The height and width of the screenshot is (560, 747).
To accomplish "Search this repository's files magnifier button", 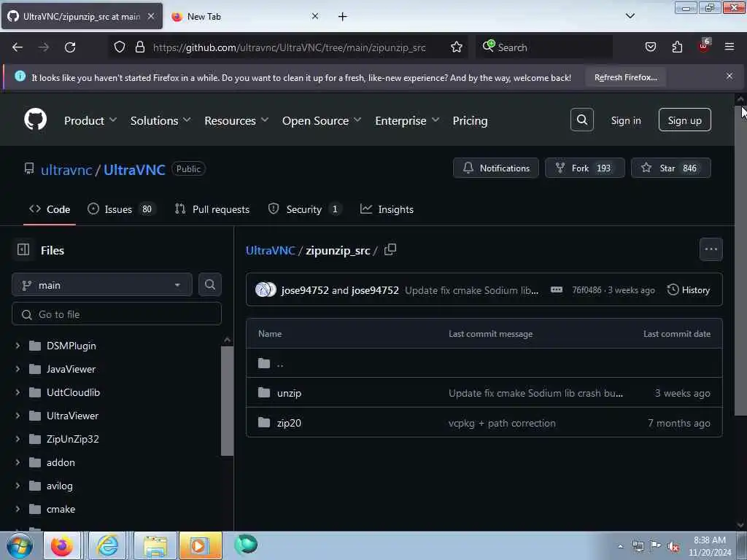I will (209, 285).
